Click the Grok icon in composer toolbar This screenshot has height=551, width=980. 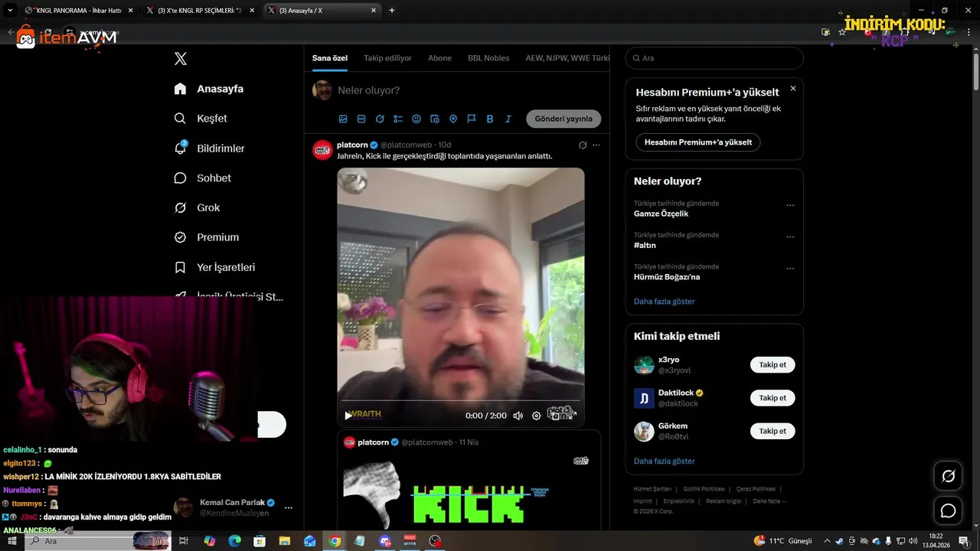click(380, 119)
